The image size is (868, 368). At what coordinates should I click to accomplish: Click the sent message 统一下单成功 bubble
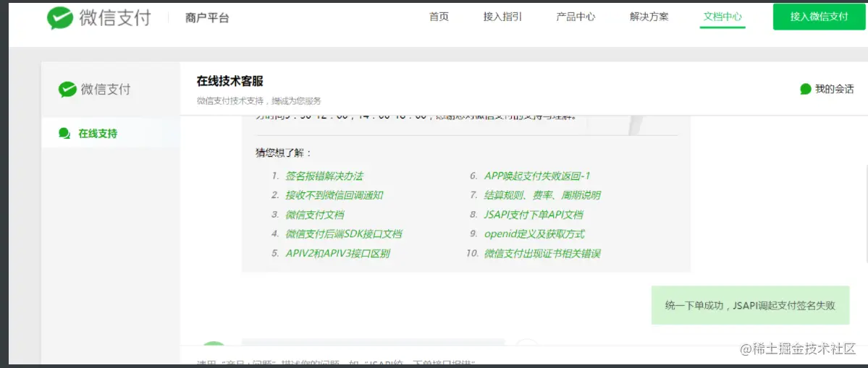[x=750, y=305]
